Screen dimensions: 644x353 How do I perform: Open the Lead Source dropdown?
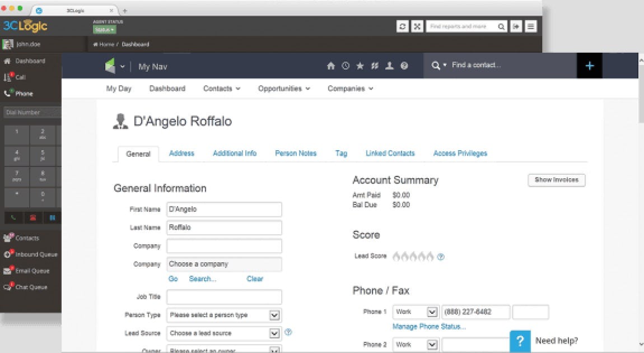pyautogui.click(x=224, y=333)
